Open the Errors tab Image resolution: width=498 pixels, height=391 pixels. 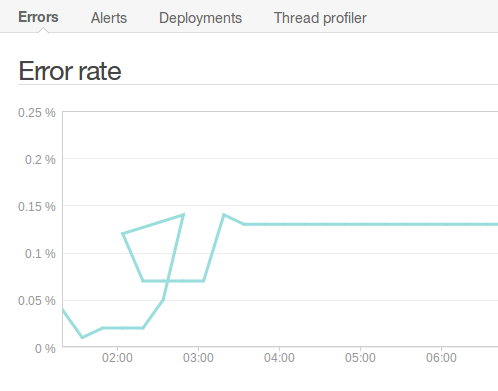point(38,17)
